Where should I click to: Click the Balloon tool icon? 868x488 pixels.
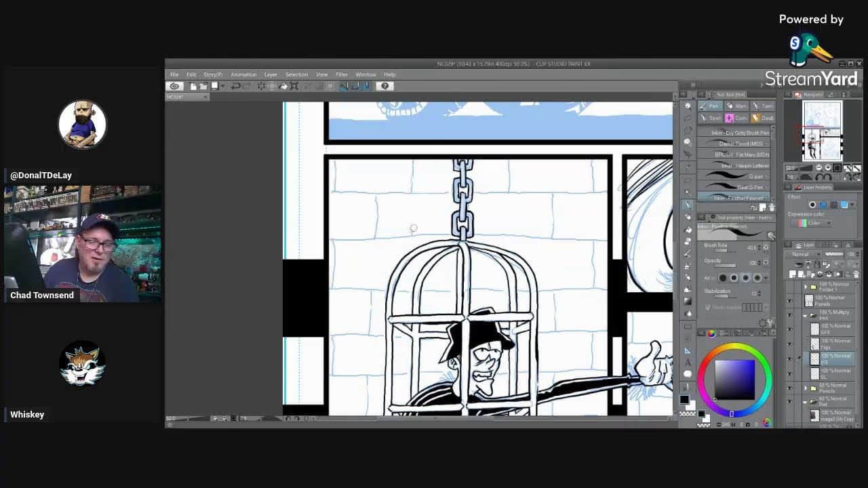pos(688,374)
